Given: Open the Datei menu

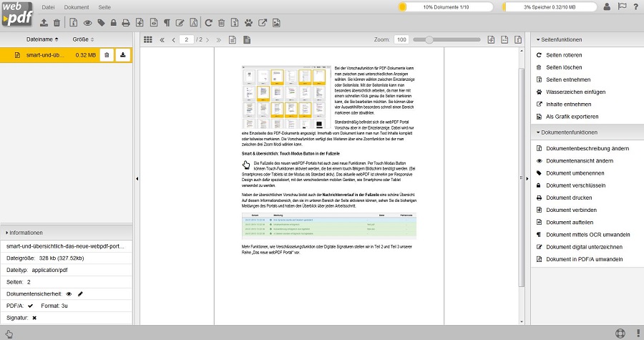Looking at the screenshot, I should 47,6.
